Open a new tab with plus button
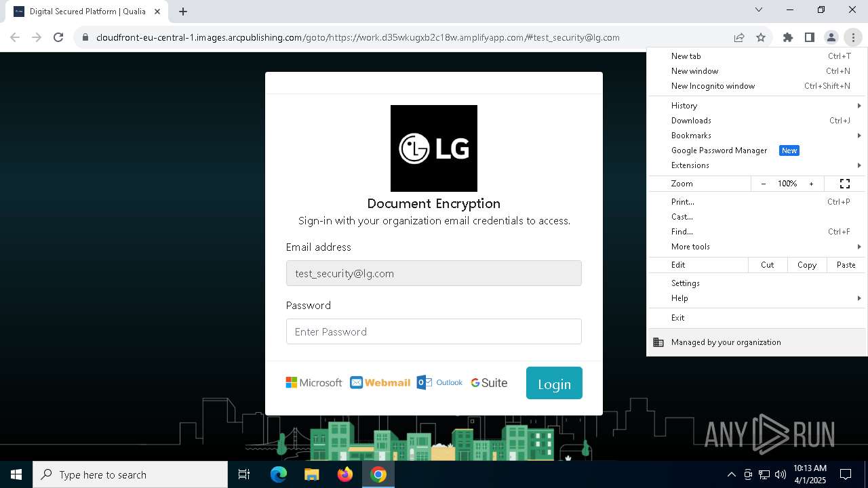Image resolution: width=868 pixels, height=488 pixels. [183, 12]
